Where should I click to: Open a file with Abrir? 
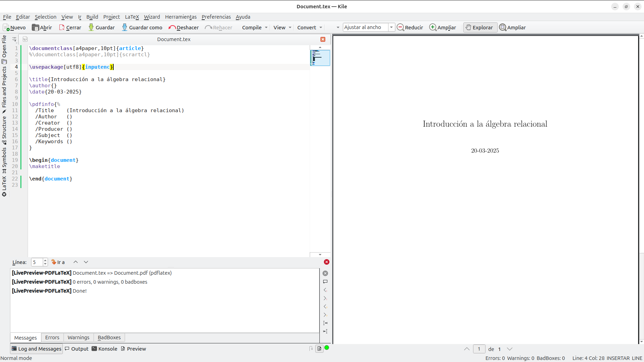tap(42, 28)
